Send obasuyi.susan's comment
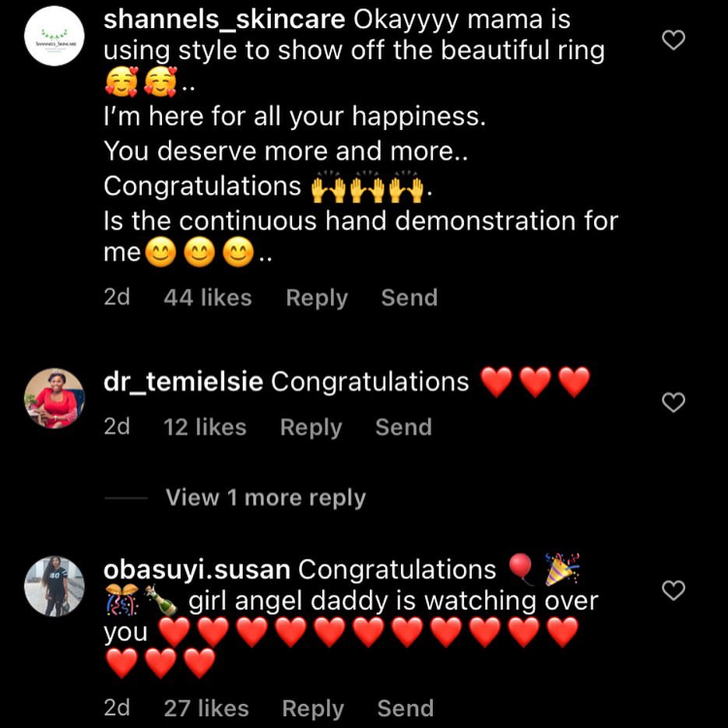Viewport: 728px width, 728px height. click(x=405, y=709)
